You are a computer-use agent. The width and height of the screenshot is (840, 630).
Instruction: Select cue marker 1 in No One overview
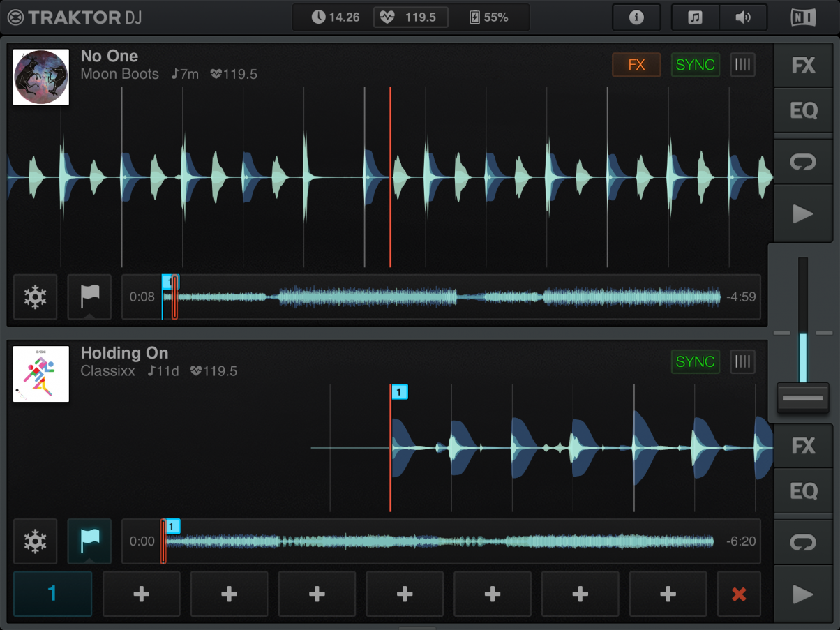[x=170, y=281]
